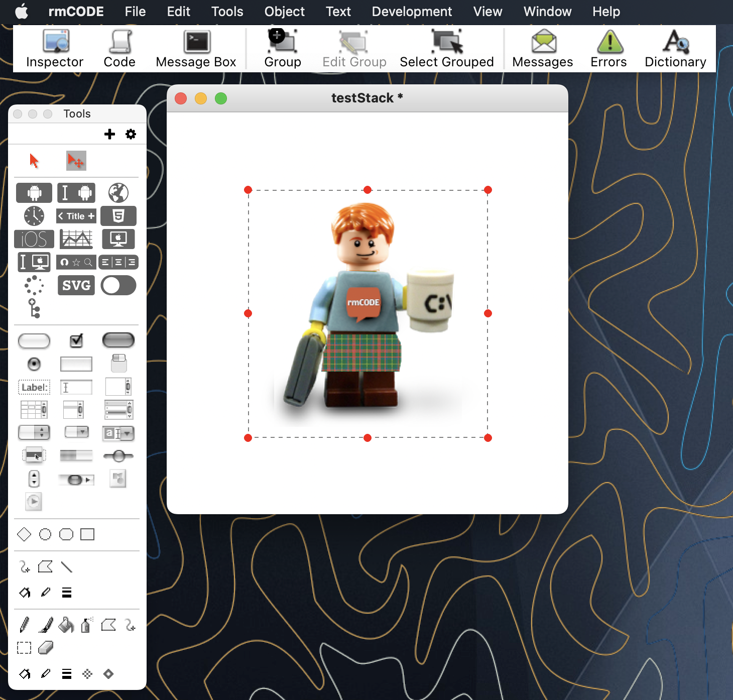The width and height of the screenshot is (733, 700).
Task: Choose the text entry field control
Action: pyautogui.click(x=76, y=387)
